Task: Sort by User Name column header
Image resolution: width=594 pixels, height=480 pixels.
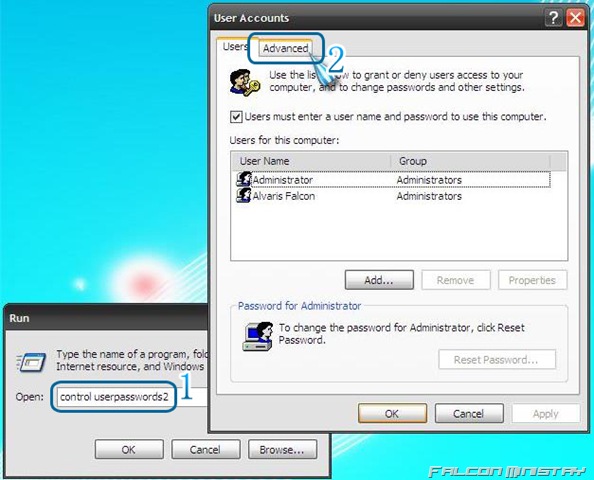Action: pos(311,161)
